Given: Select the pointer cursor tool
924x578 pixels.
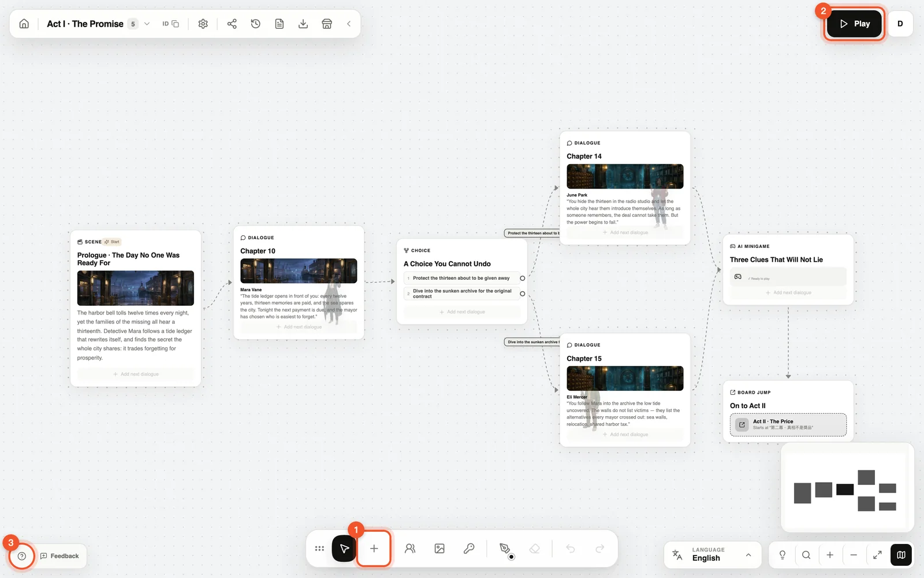Looking at the screenshot, I should coord(344,549).
